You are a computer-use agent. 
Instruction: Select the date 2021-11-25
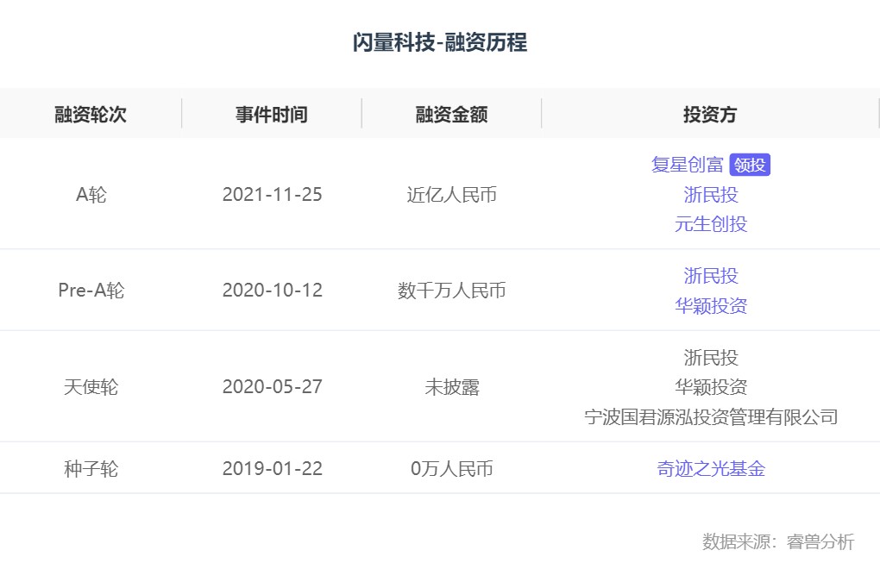272,195
